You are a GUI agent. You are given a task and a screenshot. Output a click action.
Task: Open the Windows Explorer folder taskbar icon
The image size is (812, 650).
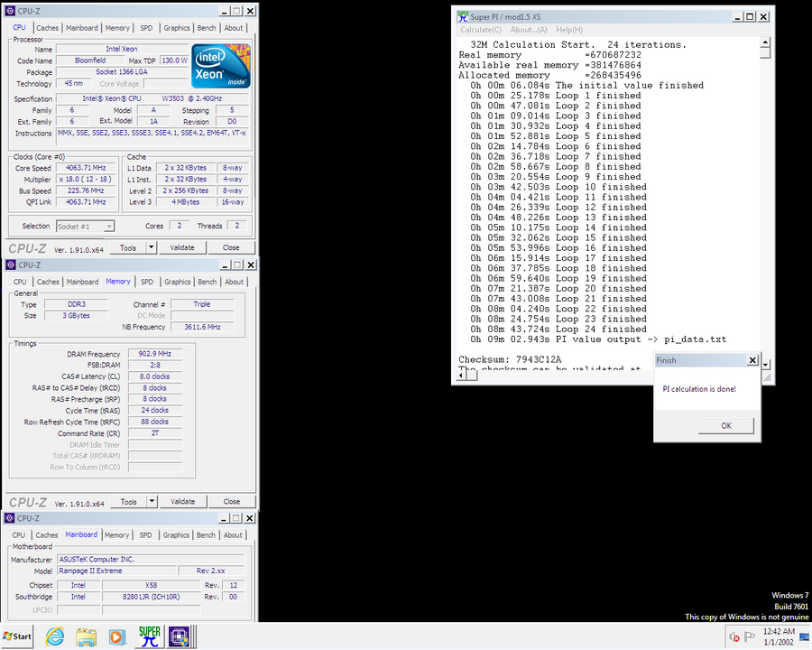pyautogui.click(x=86, y=636)
